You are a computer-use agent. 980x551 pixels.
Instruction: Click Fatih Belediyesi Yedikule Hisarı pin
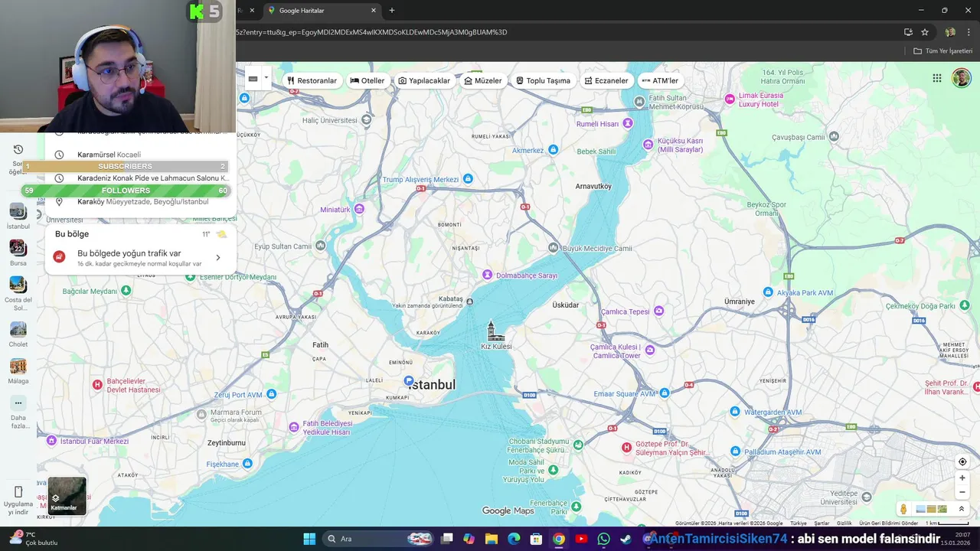point(294,427)
